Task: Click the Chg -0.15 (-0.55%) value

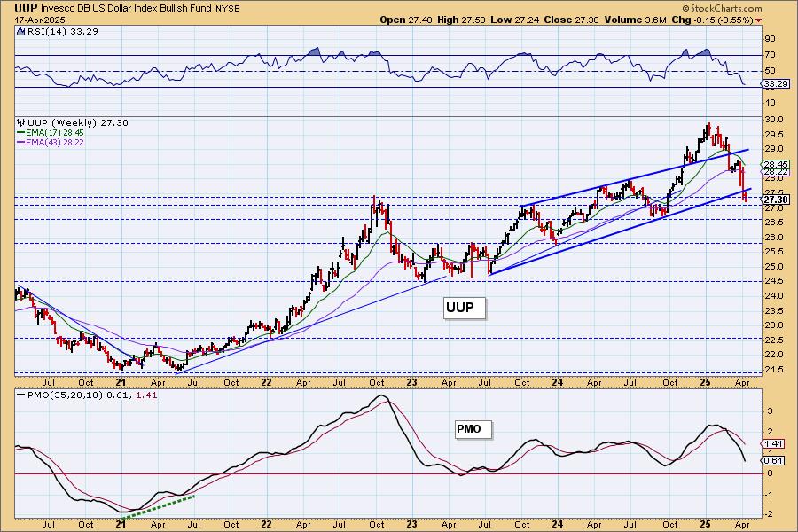Action: pyautogui.click(x=713, y=20)
